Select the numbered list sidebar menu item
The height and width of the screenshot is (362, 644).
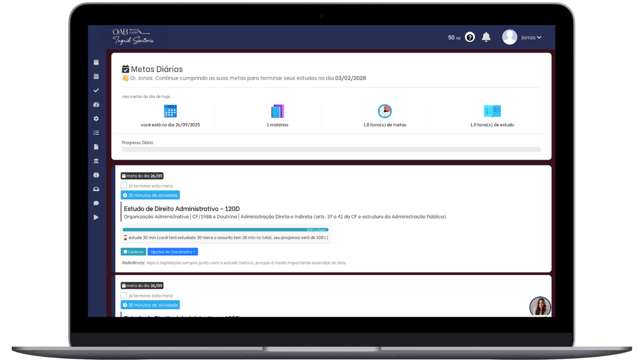[96, 133]
